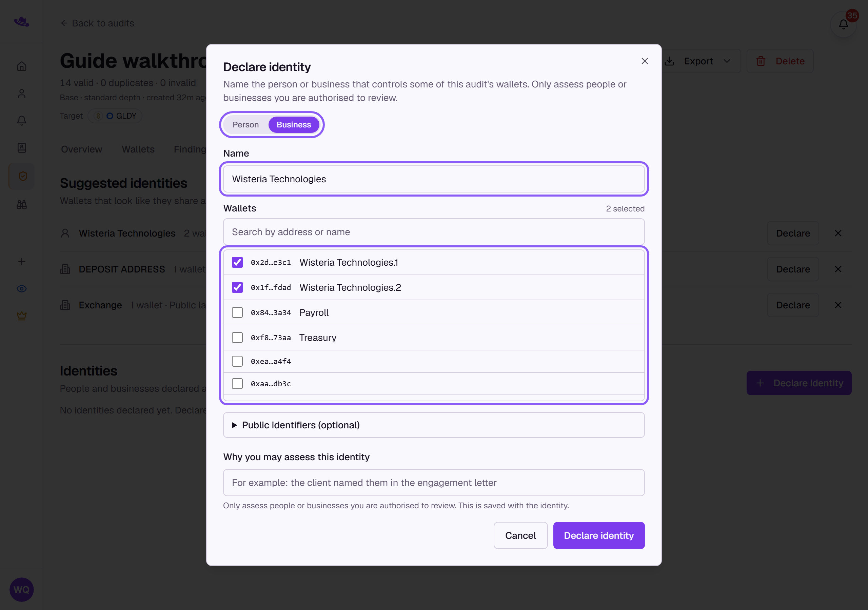Screen dimensions: 868x610
Task: Check the Payroll wallet checkbox
Action: [237, 312]
